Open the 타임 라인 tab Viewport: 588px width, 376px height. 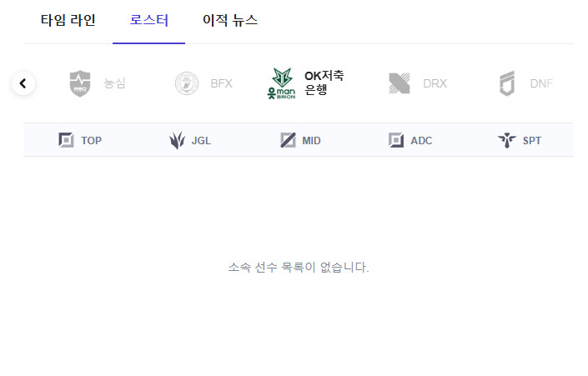point(68,20)
